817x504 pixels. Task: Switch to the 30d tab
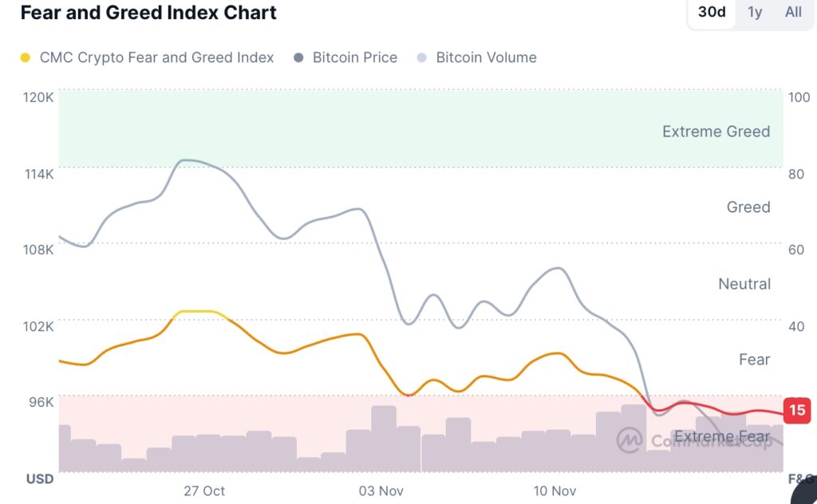[711, 12]
